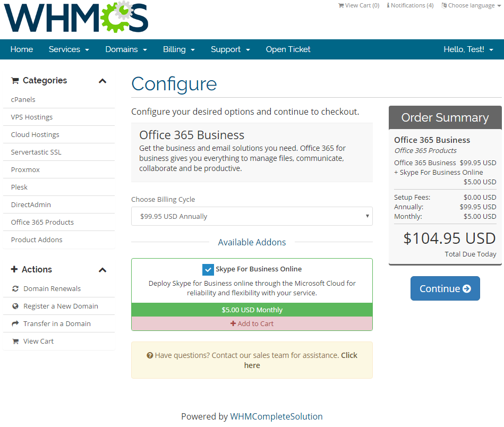This screenshot has width=504, height=427.
Task: Open Register a New Domain link
Action: click(x=59, y=306)
